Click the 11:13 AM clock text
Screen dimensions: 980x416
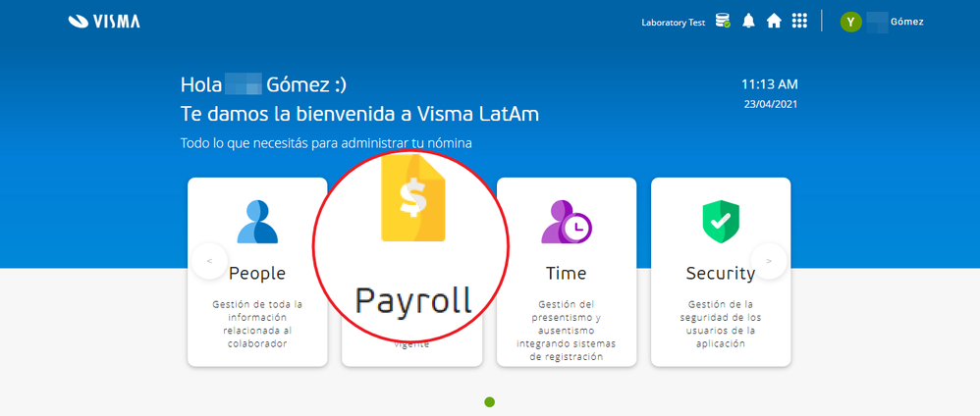coord(770,84)
